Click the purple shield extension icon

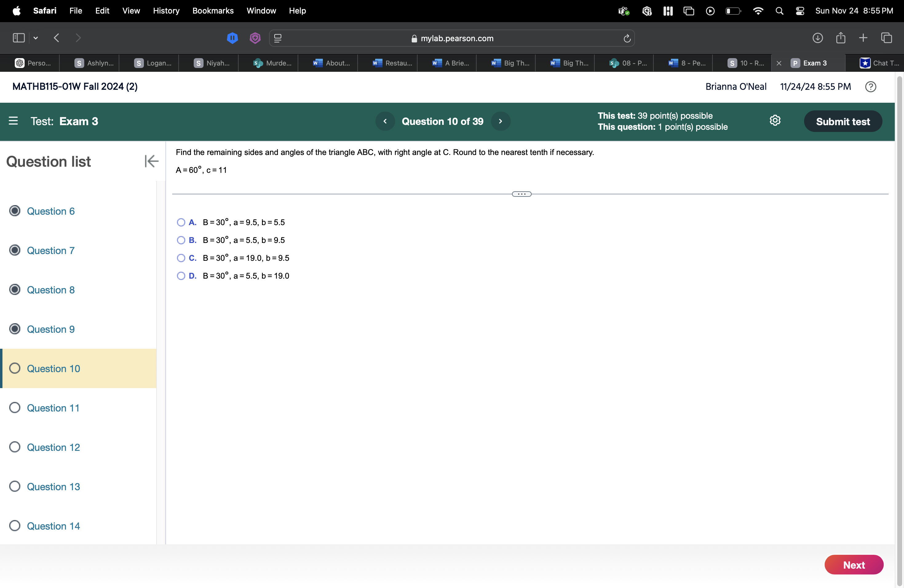pos(255,38)
